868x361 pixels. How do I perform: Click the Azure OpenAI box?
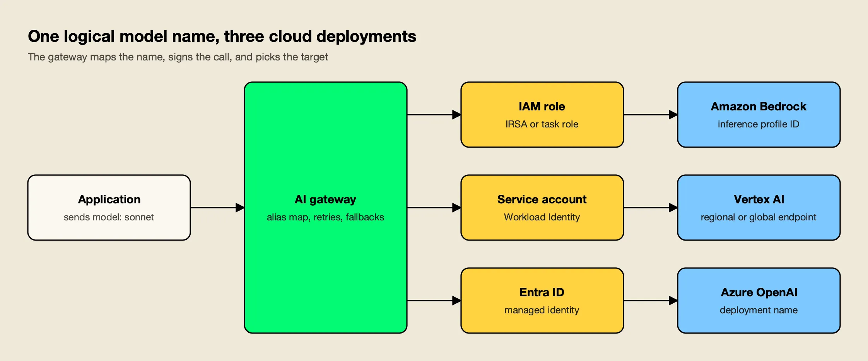click(759, 301)
